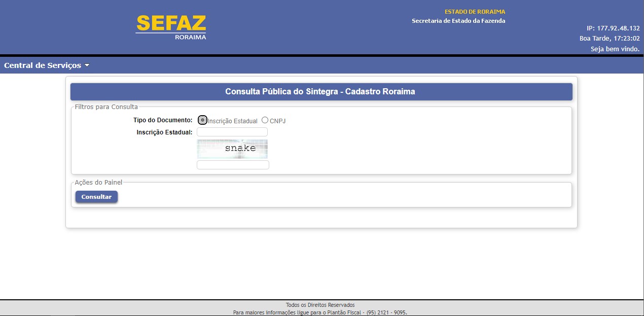644x316 pixels.
Task: Click 'Secretaria de Estado da Fazenda' text
Action: pyautogui.click(x=458, y=21)
